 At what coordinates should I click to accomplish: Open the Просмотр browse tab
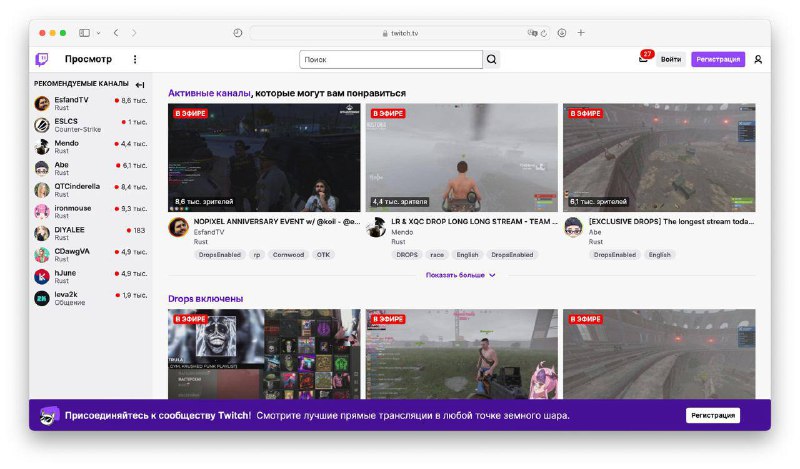88,60
